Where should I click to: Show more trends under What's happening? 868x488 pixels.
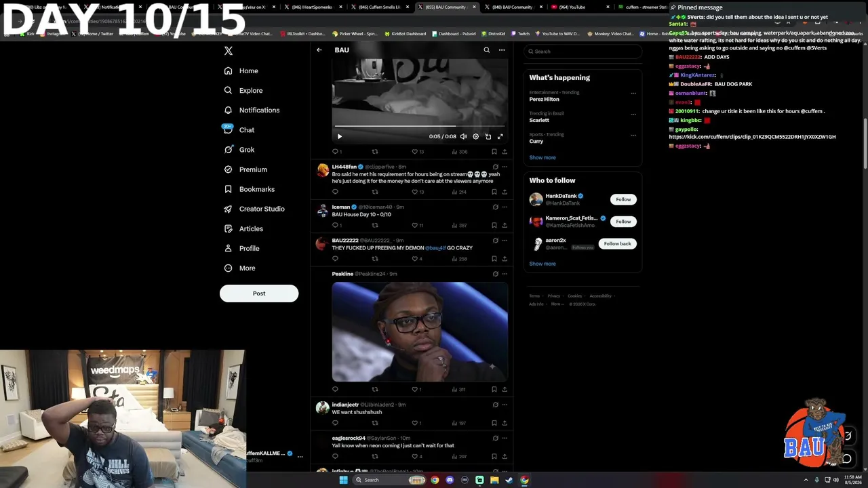(542, 157)
